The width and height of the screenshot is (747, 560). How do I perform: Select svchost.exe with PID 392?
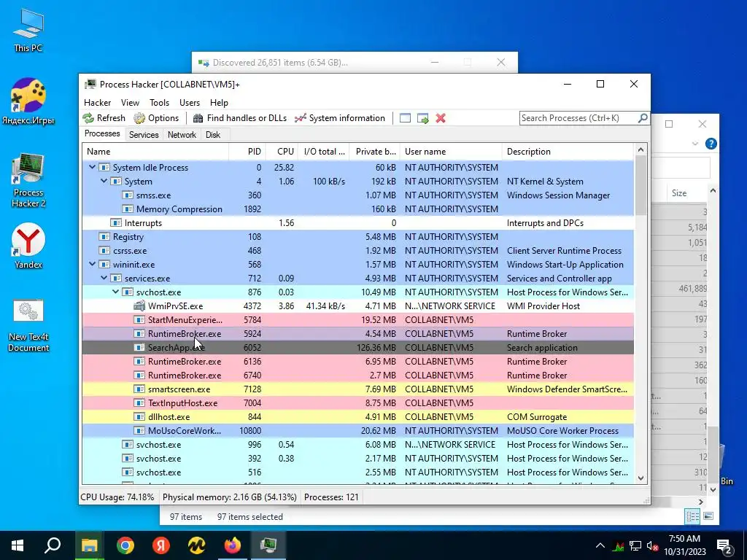pos(357,458)
